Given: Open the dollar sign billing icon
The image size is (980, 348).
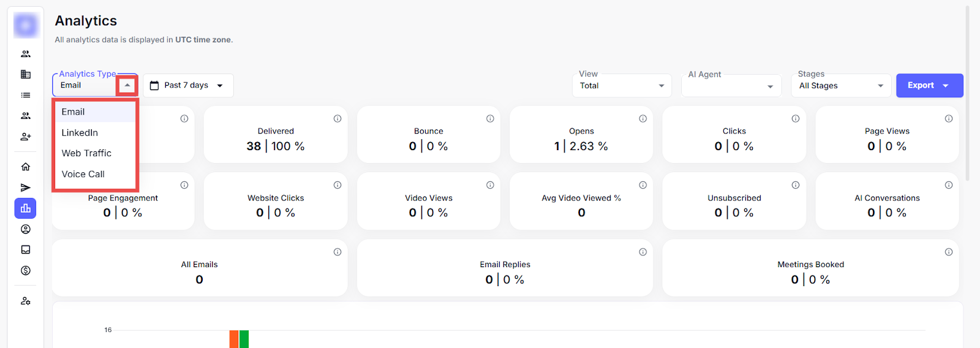Looking at the screenshot, I should (26, 271).
